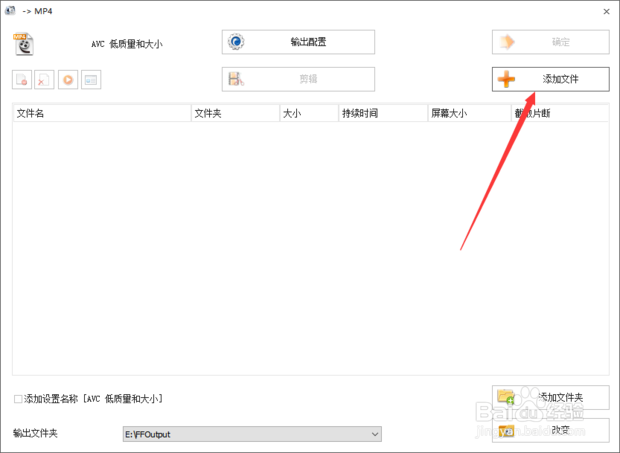The height and width of the screenshot is (453, 620).
Task: Click the 持续时间 column header
Action: (383, 113)
